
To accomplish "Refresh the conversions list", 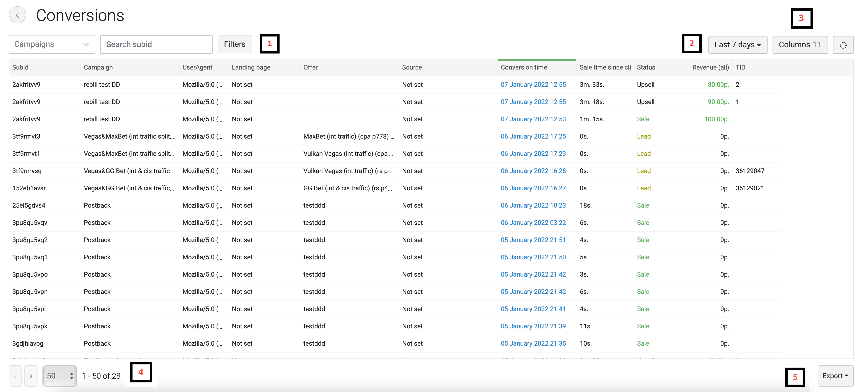I will point(843,45).
